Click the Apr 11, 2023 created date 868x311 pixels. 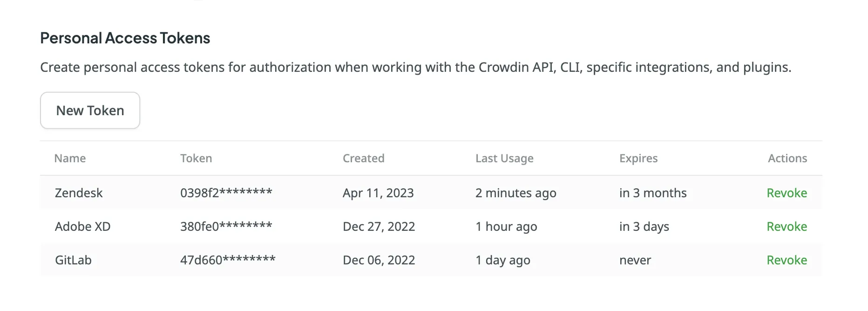[x=378, y=193]
